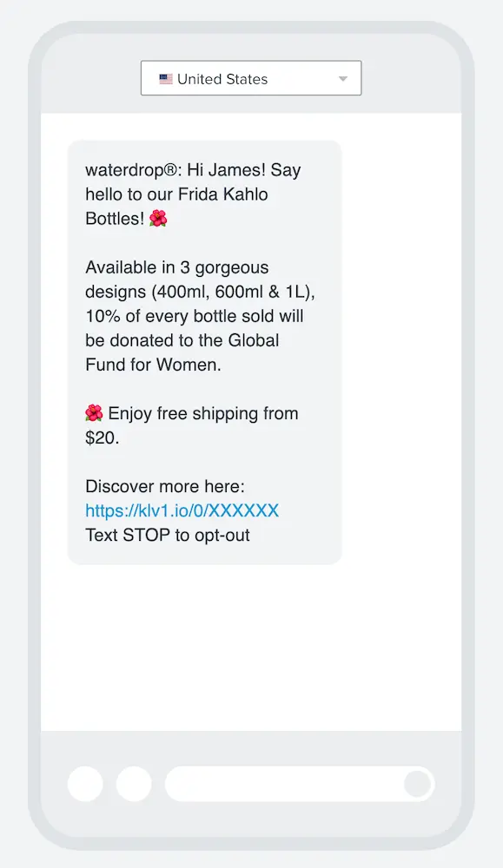The image size is (503, 868).
Task: Click the leftmost circular button on the phone bar
Action: pyautogui.click(x=84, y=783)
